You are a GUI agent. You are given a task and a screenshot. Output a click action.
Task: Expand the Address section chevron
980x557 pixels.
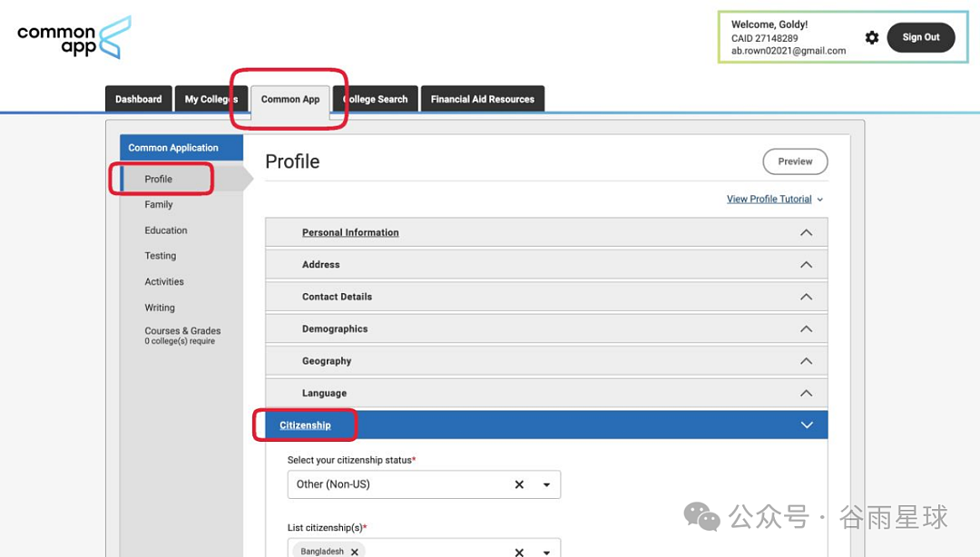(x=807, y=264)
